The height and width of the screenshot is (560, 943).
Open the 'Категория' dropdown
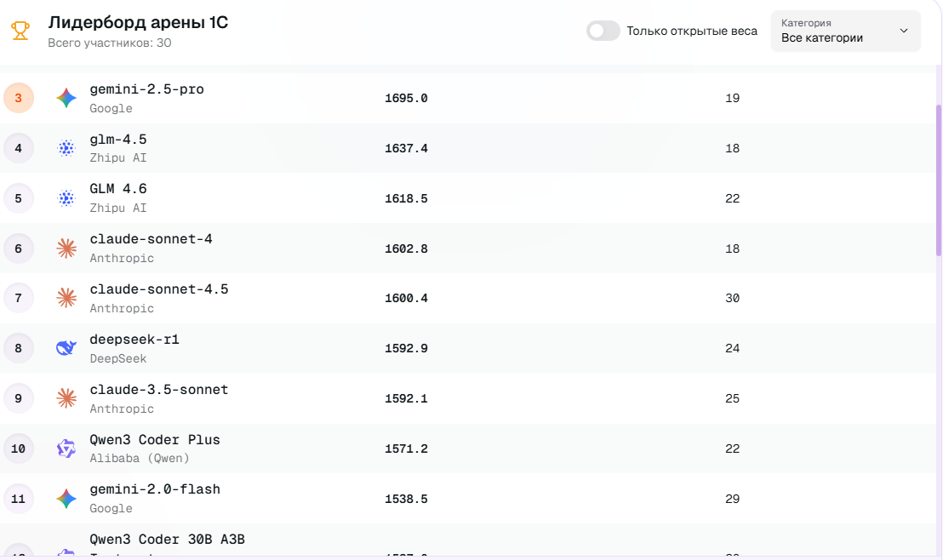click(844, 31)
